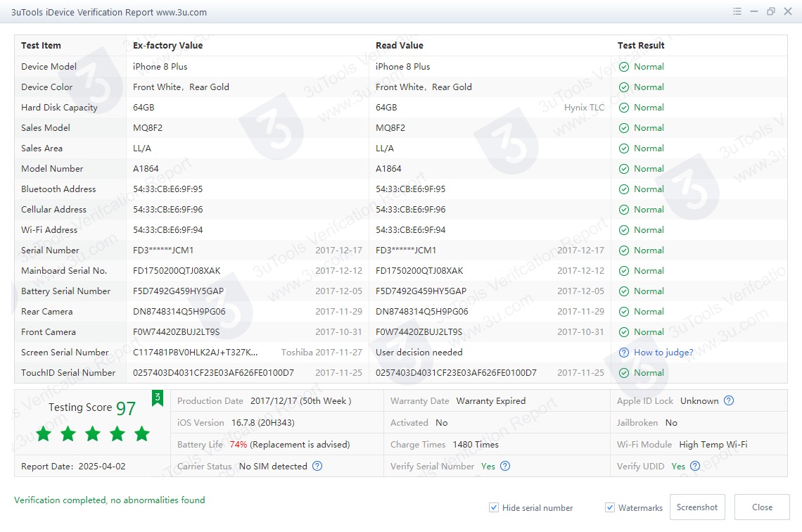Click the help icon beside Verify UDID
Screen dimensions: 802x532
click(x=695, y=466)
